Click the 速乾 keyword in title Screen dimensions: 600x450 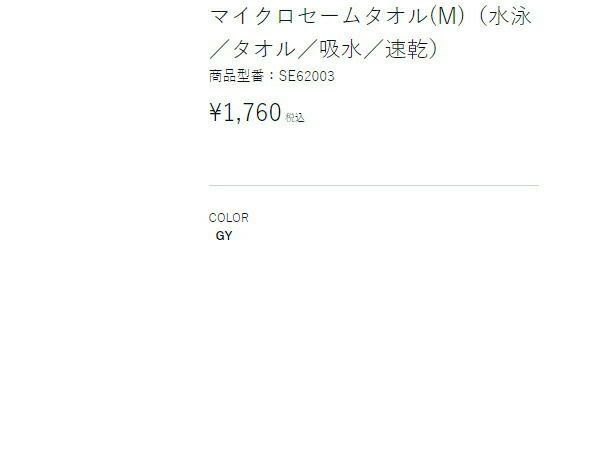[406, 49]
